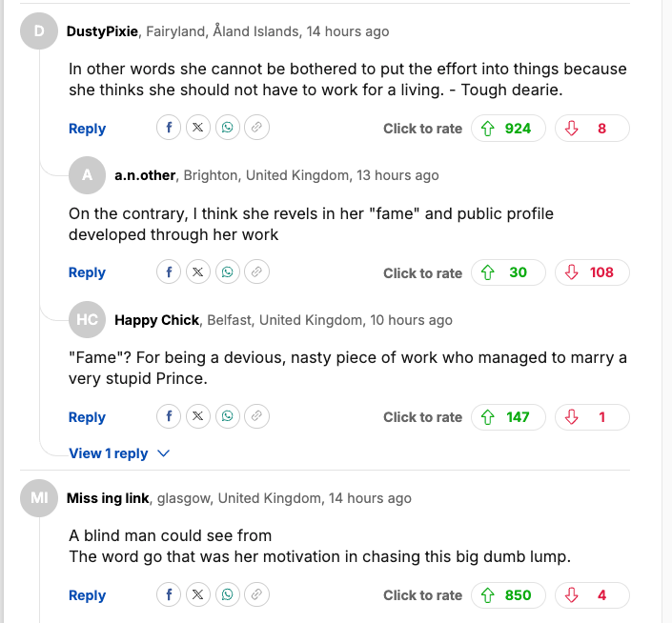Screen dimensions: 672x623
Task: Click a.n.other's avatar circle
Action: click(x=87, y=175)
